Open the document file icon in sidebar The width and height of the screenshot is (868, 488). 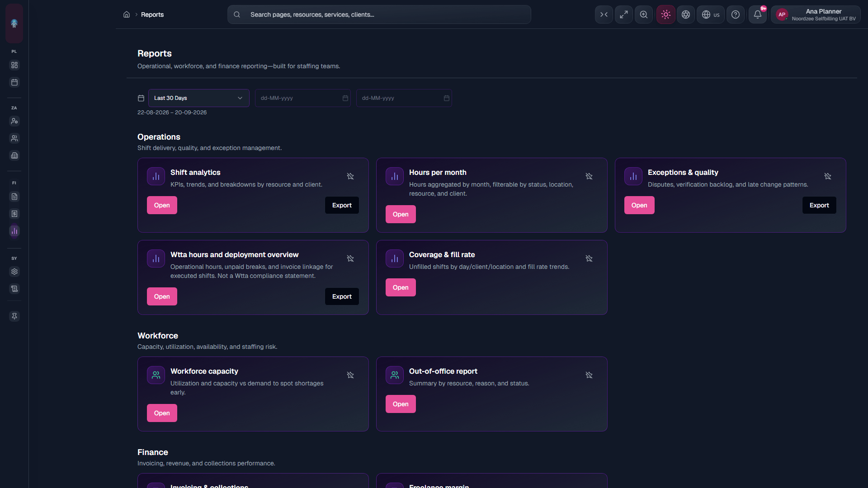click(14, 197)
